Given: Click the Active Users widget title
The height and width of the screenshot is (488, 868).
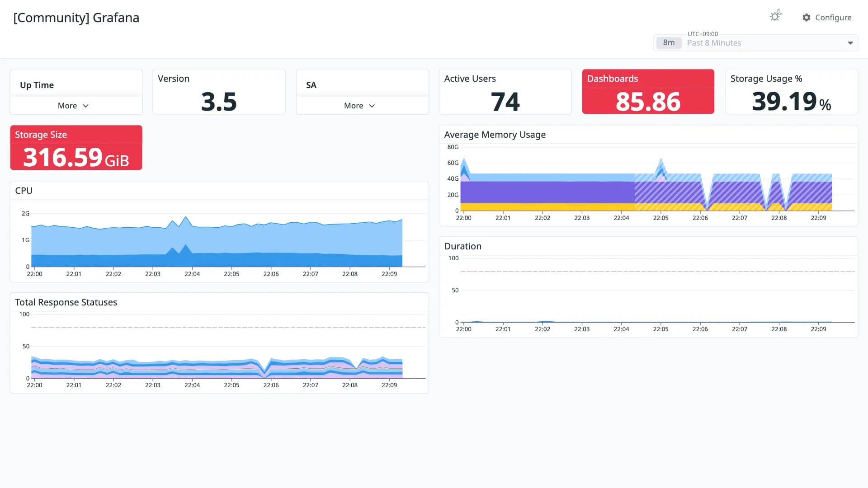Looking at the screenshot, I should point(470,79).
